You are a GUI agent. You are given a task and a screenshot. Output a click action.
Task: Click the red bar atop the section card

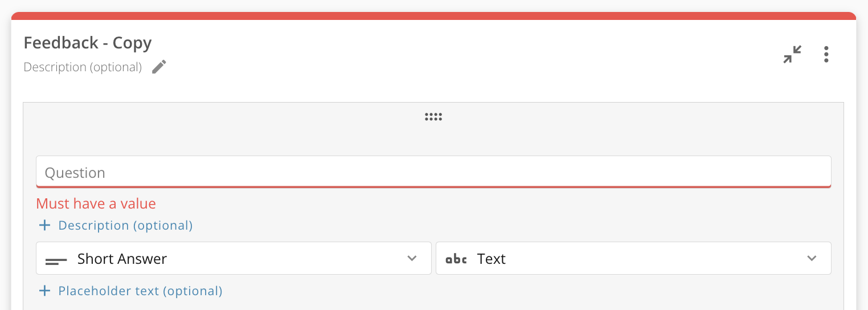tap(433, 16)
